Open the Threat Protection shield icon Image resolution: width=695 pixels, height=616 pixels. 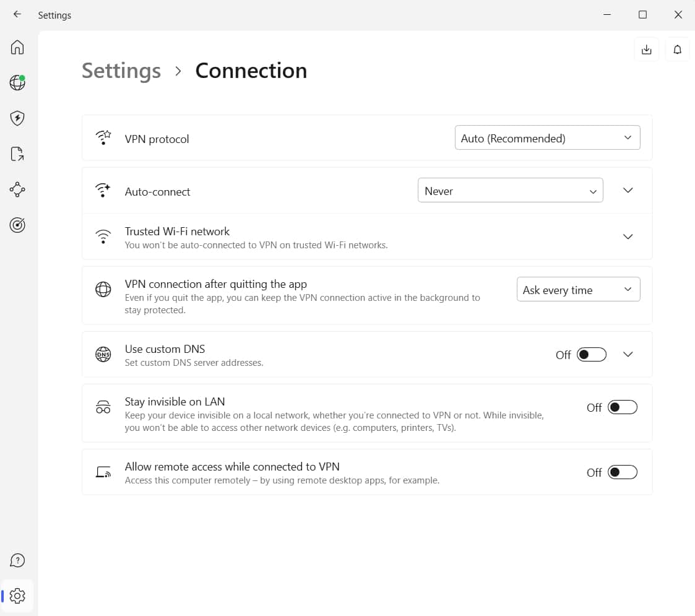[x=17, y=118]
